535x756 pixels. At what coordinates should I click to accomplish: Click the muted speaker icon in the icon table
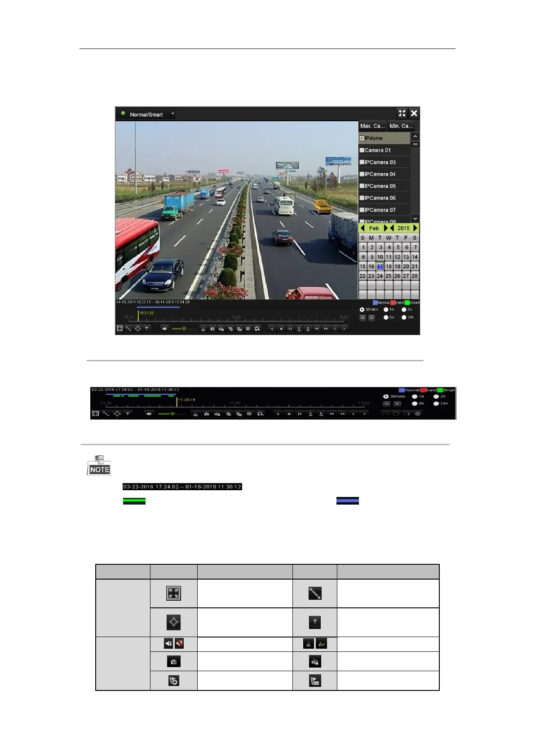[179, 644]
